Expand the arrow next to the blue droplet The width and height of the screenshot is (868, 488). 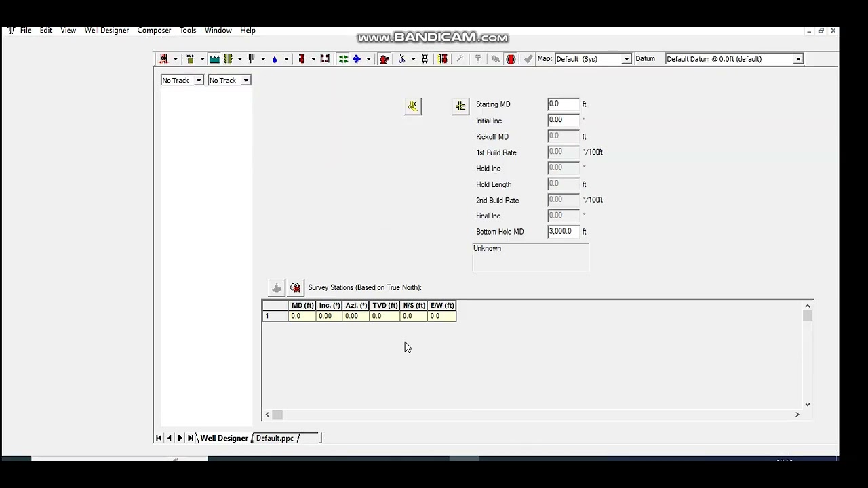click(x=286, y=59)
